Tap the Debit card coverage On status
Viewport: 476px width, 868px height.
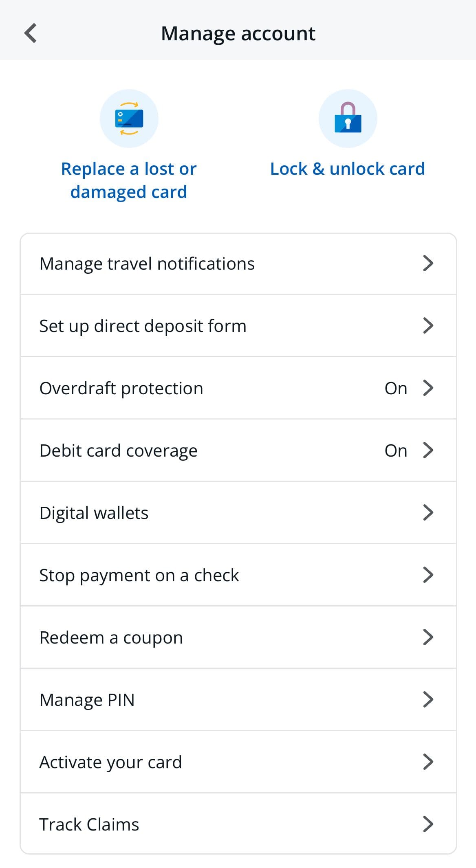point(396,450)
